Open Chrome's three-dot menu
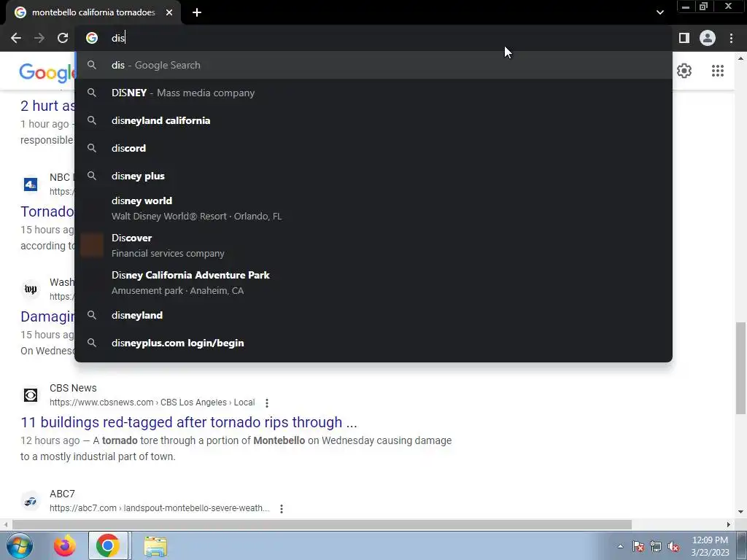The height and width of the screenshot is (560, 747). 731,38
